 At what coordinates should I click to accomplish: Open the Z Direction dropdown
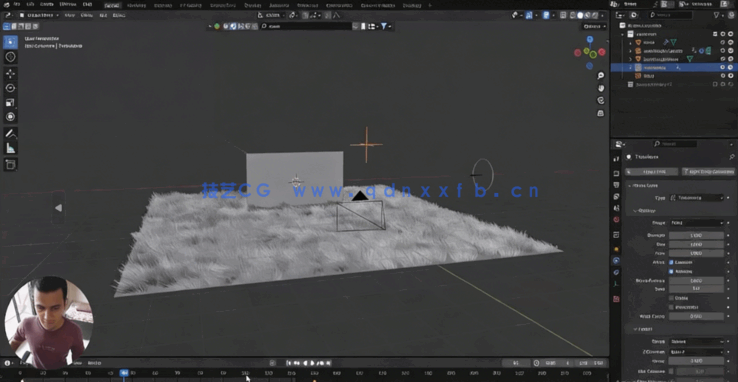[x=697, y=351]
